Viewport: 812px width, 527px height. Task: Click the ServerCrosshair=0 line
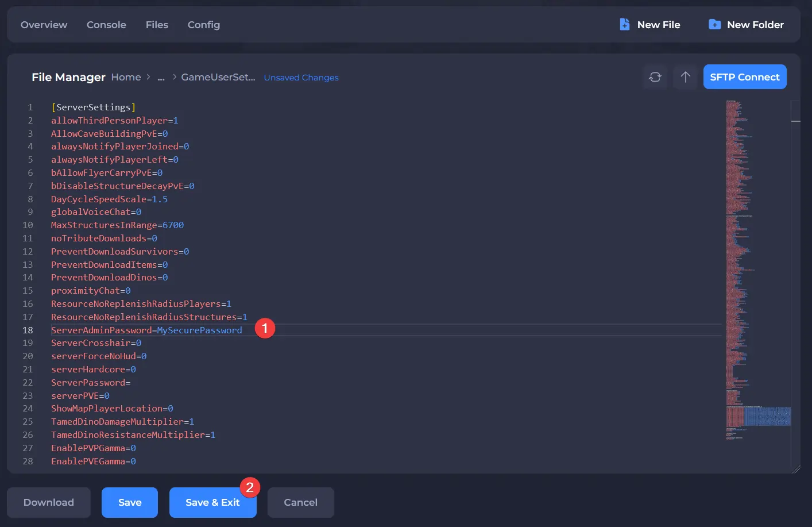96,343
